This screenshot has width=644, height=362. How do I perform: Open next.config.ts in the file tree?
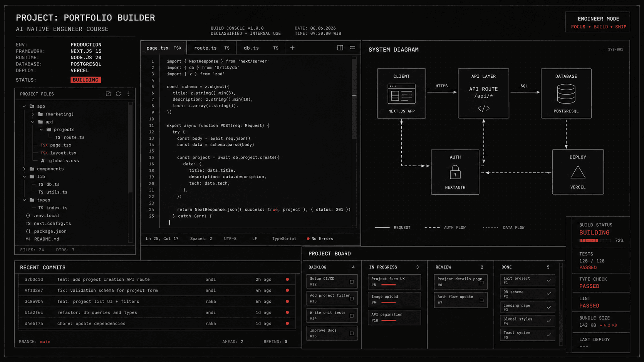point(48,224)
